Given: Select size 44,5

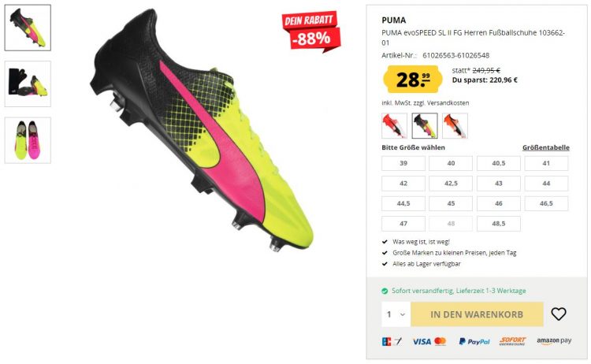Looking at the screenshot, I should point(403,203).
